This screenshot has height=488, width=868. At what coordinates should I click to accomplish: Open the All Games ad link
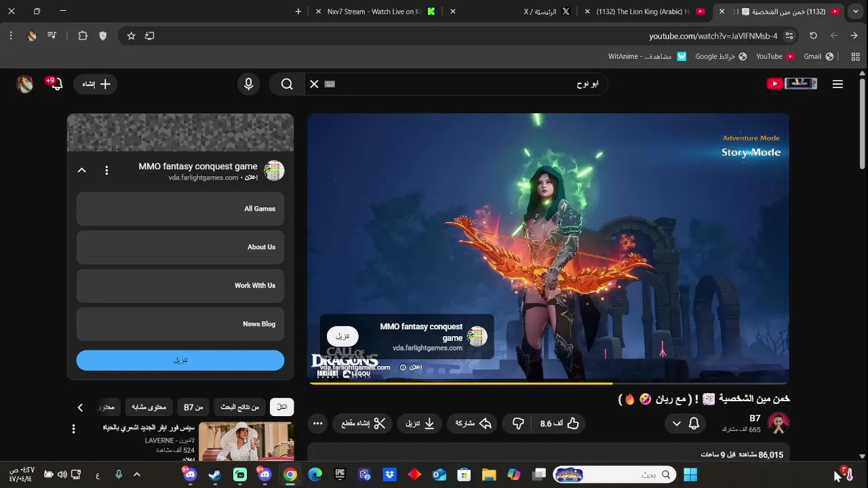[x=180, y=209]
